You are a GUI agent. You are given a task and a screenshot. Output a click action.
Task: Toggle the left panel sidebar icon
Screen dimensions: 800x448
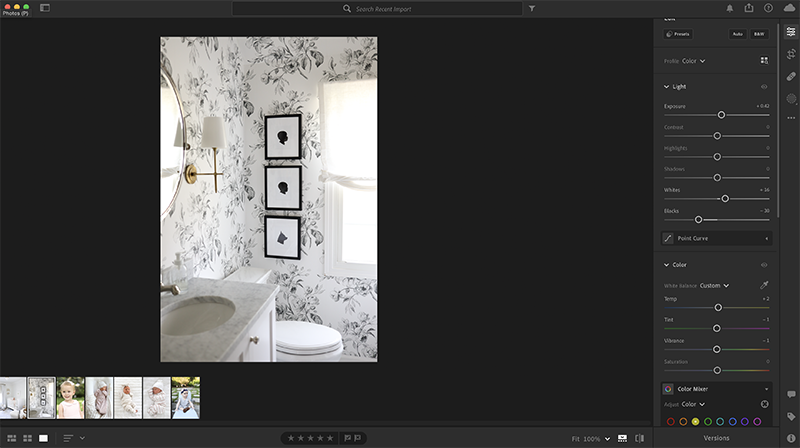(x=45, y=8)
